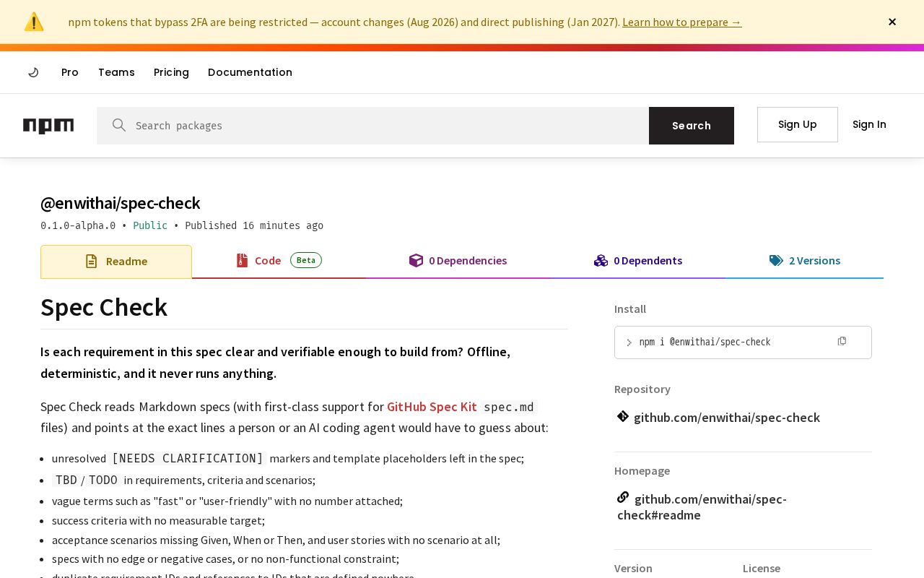Click the Spec Check readme heading
This screenshot has height=578, width=924.
tap(104, 308)
